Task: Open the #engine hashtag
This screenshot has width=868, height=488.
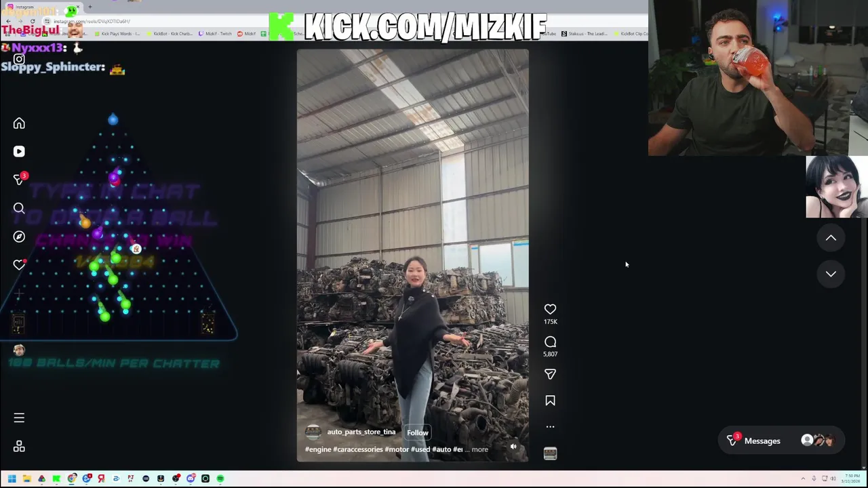Action: [x=318, y=449]
